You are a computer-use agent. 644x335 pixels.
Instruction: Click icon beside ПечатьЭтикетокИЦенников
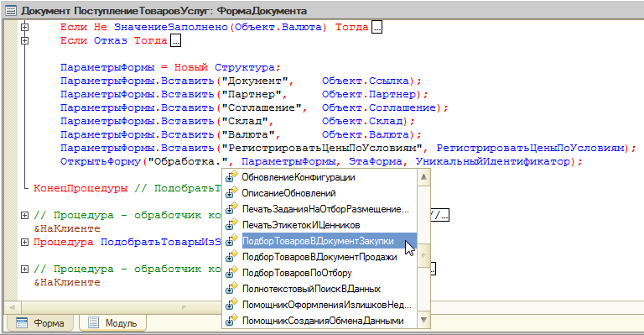pos(231,225)
